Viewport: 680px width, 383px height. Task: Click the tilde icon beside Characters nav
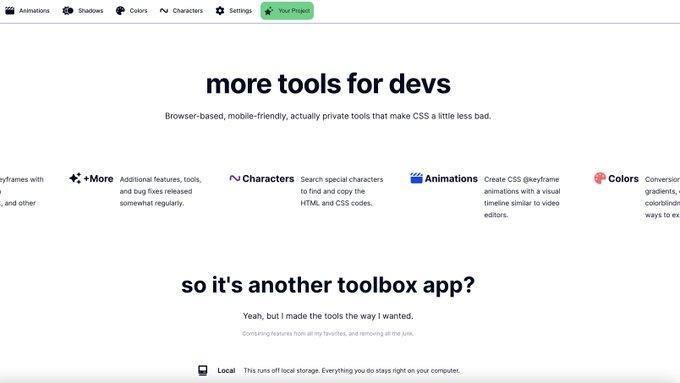(163, 10)
